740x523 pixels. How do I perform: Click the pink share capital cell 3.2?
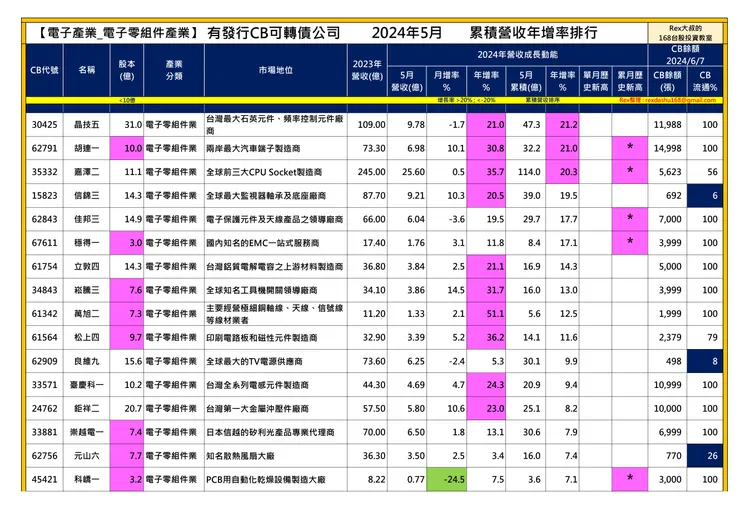click(x=127, y=479)
